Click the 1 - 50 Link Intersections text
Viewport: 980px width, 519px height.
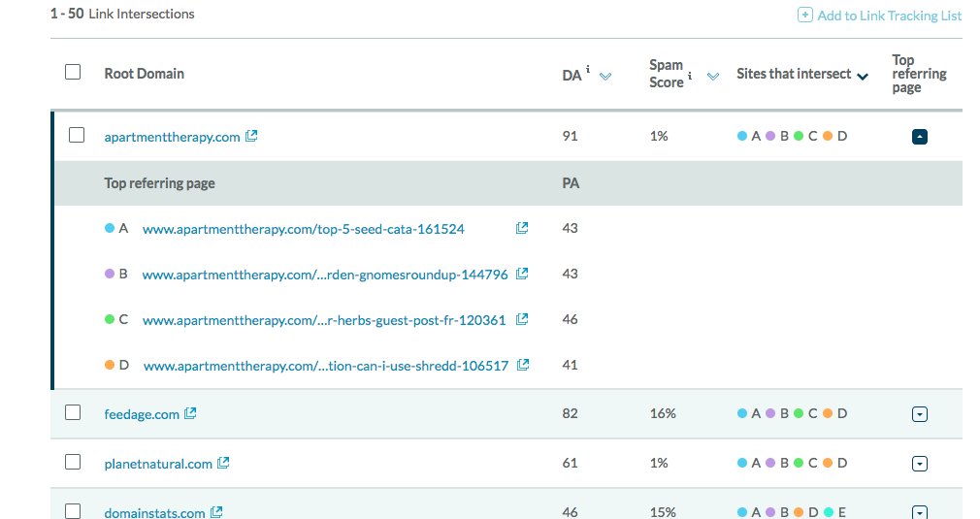[122, 14]
